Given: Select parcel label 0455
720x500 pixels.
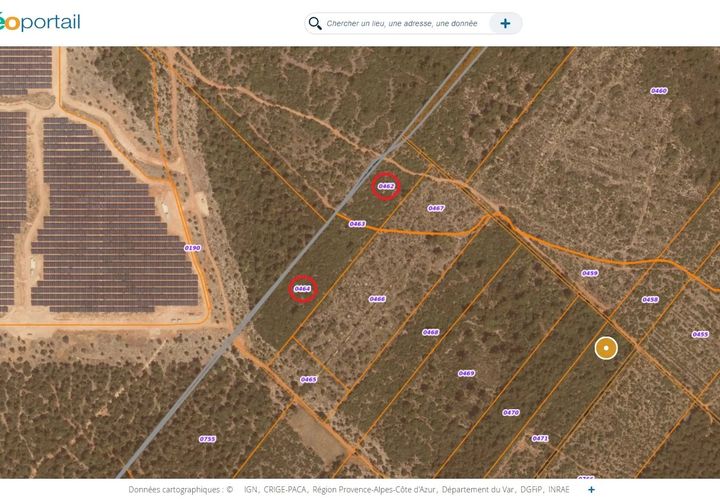Looking at the screenshot, I should (700, 334).
